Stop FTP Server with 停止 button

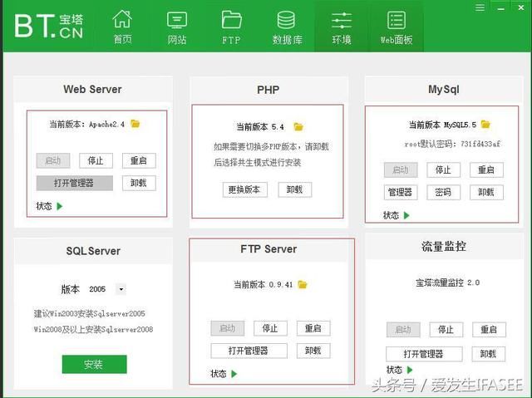270,328
